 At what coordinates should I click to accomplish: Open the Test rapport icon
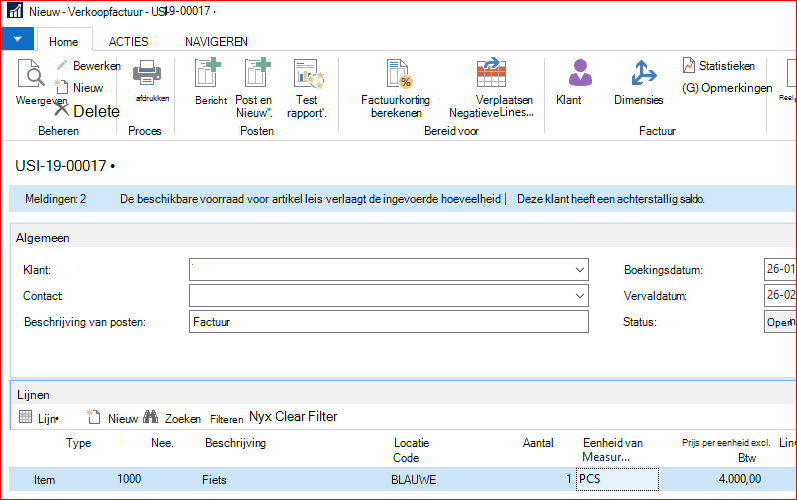click(309, 74)
